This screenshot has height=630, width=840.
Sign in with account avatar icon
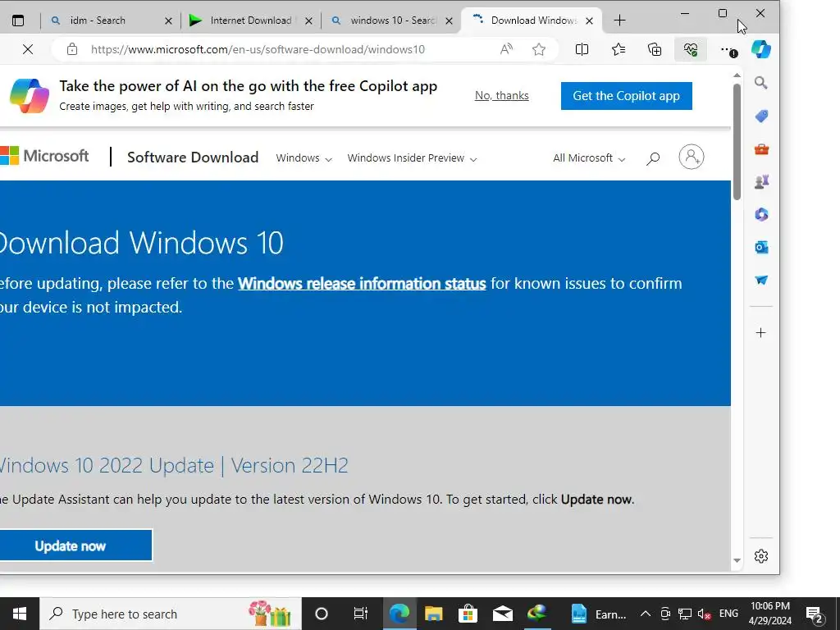691,157
